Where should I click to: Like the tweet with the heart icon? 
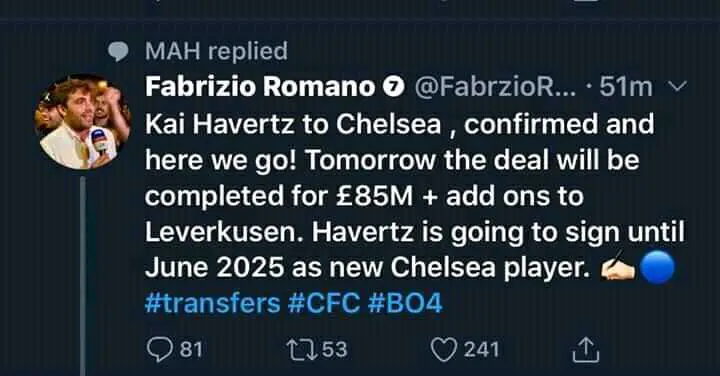444,349
